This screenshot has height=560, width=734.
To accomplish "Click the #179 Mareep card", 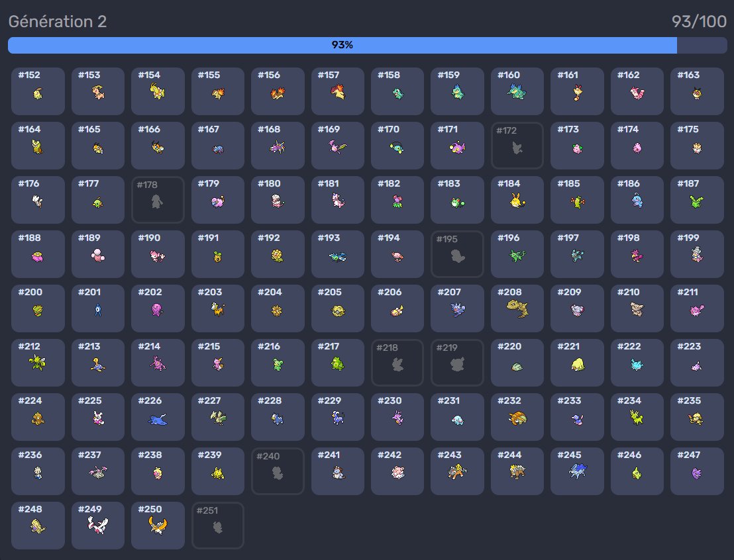I will coord(218,200).
